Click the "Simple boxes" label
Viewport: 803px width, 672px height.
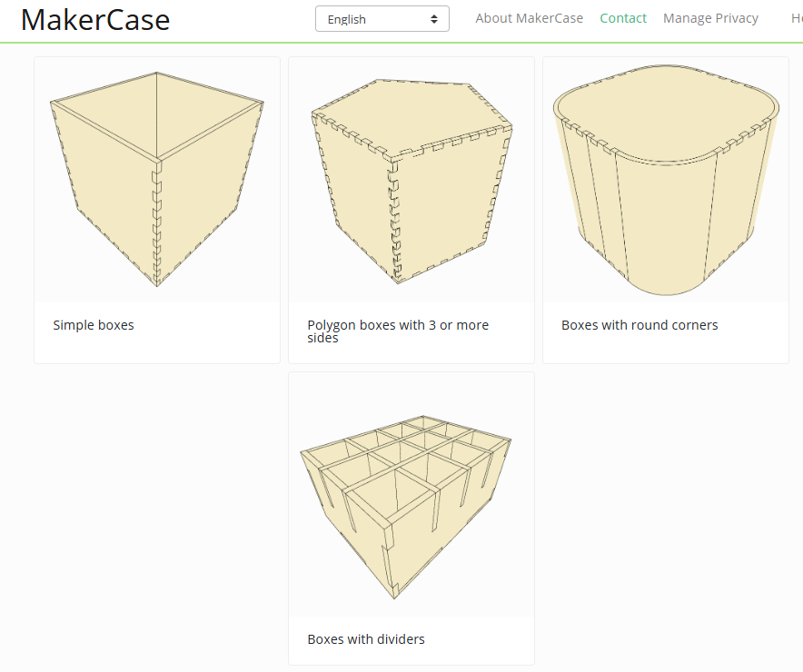[x=94, y=325]
